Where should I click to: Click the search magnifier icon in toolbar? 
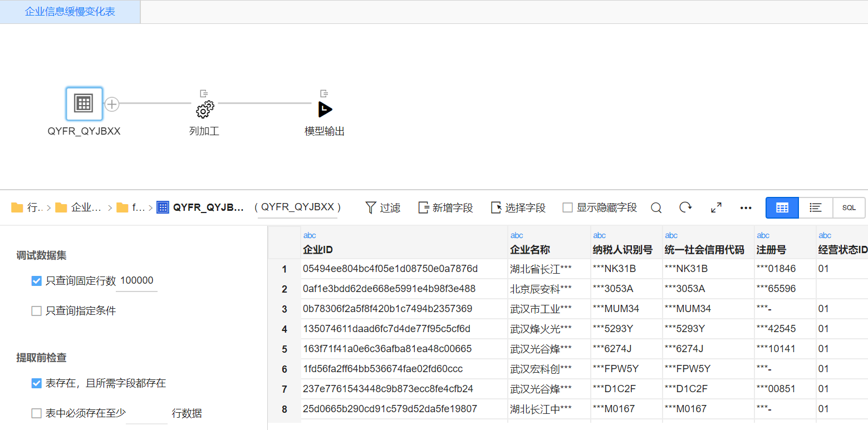(x=656, y=207)
